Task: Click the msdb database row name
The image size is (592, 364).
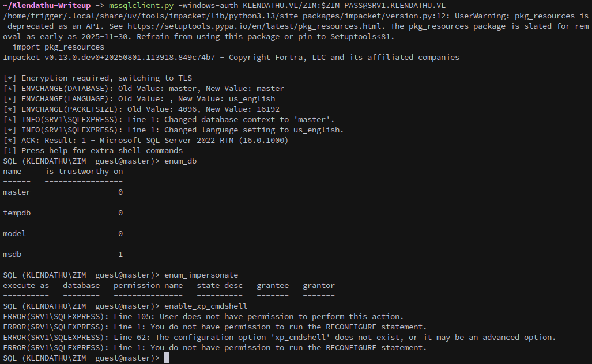Action: tap(12, 254)
